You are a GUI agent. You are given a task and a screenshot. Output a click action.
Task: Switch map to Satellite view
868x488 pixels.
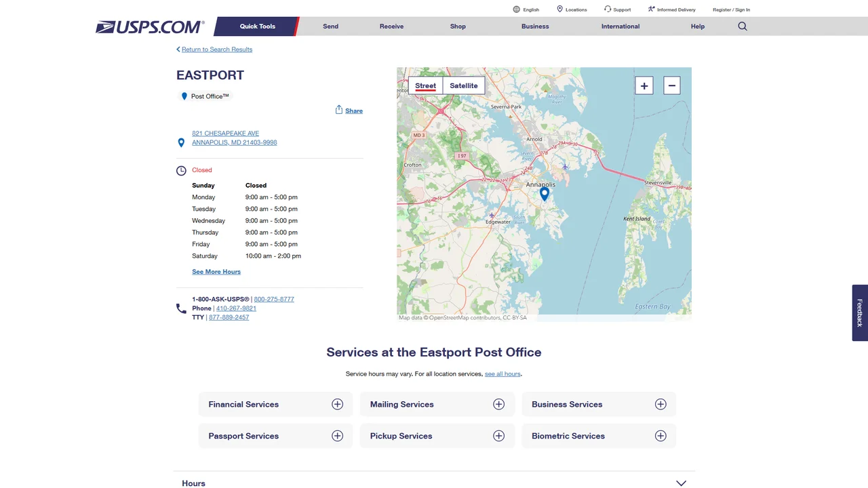pos(464,85)
